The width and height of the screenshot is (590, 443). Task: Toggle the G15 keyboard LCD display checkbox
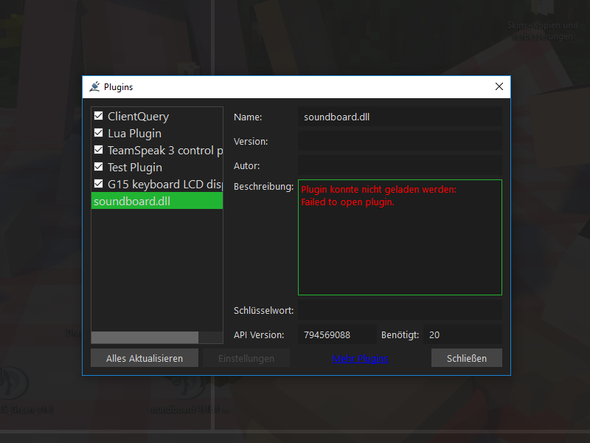pyautogui.click(x=98, y=183)
